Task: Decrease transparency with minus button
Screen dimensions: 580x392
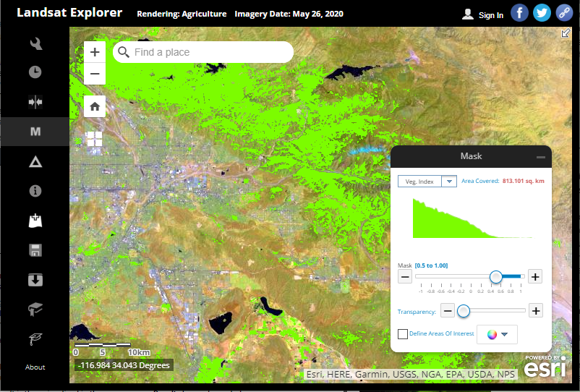Action: pyautogui.click(x=447, y=311)
